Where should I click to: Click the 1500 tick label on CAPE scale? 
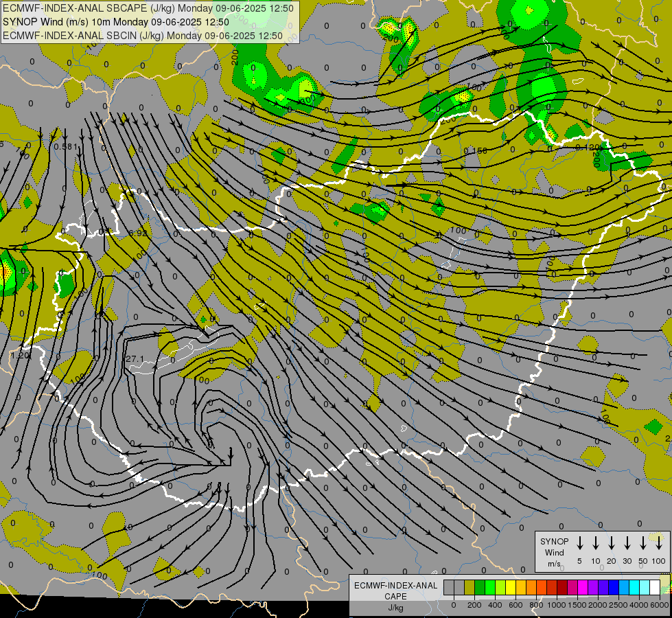[577, 605]
